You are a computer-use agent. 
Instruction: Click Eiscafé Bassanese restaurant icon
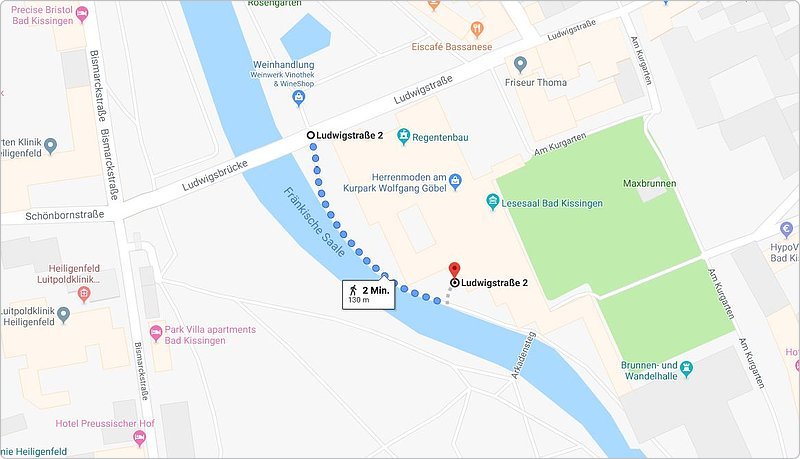477,29
